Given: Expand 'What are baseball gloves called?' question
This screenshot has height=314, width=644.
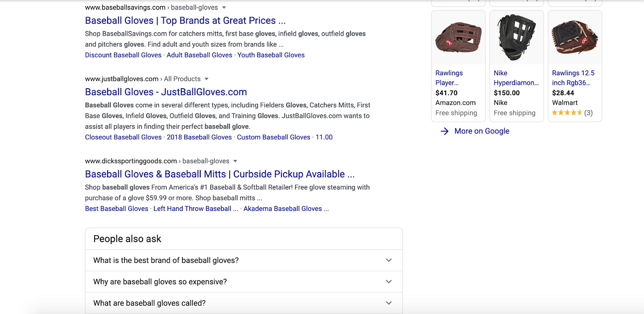Looking at the screenshot, I should pos(388,303).
